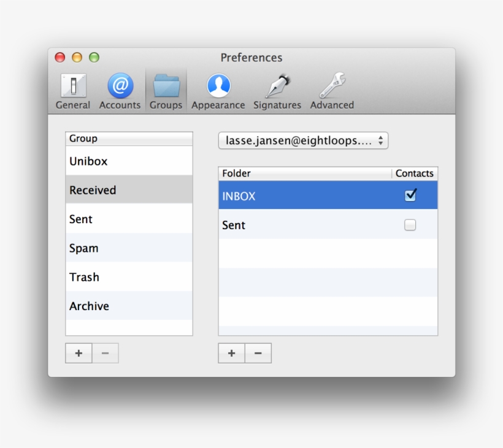
Task: Select the Groups toolbar icon
Action: pos(166,88)
